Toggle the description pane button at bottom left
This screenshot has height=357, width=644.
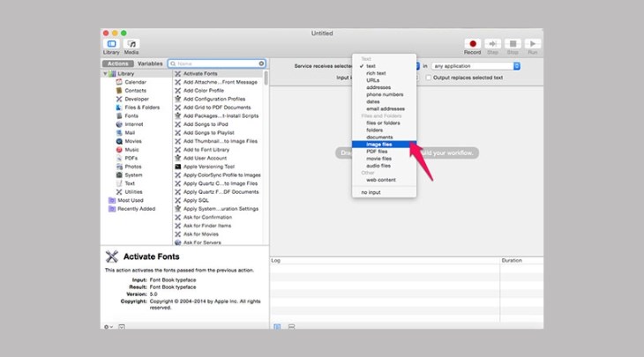pyautogui.click(x=122, y=327)
